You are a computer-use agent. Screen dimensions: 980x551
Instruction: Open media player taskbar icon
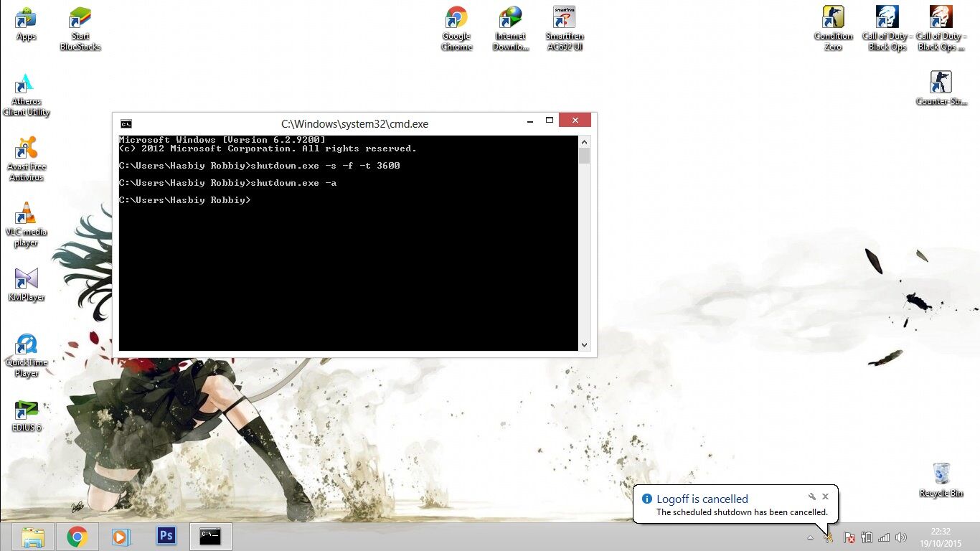(121, 537)
